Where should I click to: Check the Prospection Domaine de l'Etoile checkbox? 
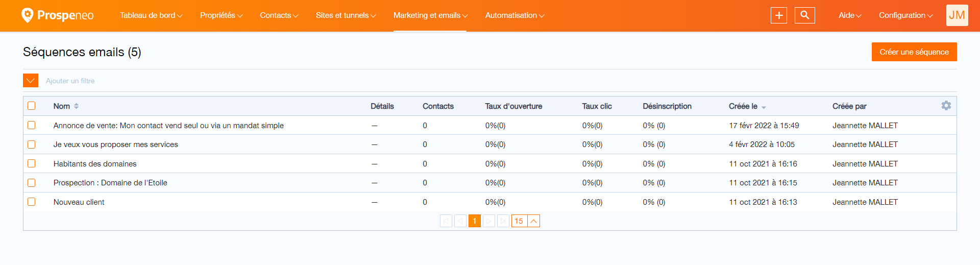[x=32, y=183]
